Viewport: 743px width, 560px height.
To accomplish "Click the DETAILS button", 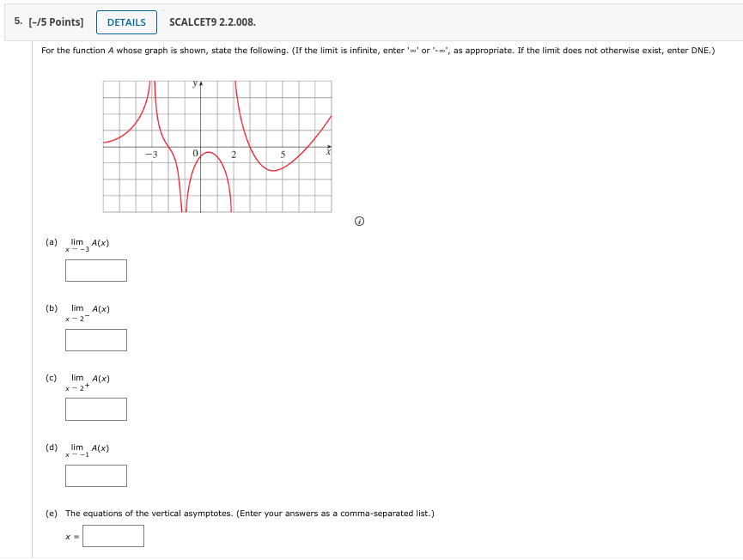I will pyautogui.click(x=126, y=22).
